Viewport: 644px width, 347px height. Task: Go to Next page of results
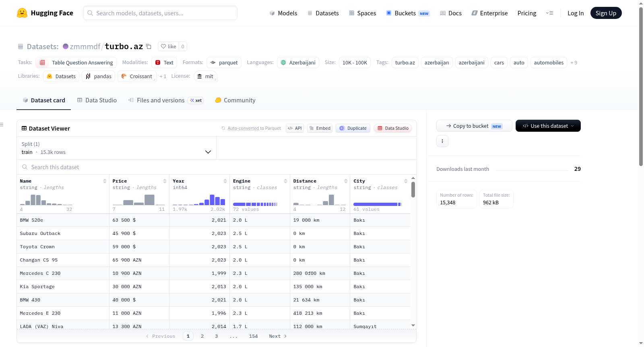(278, 336)
